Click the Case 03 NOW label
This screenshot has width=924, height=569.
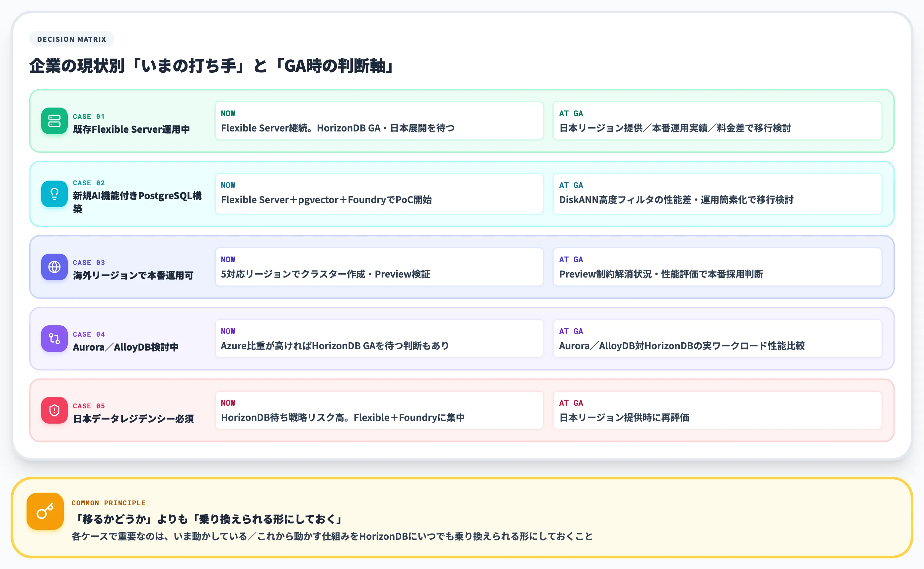pyautogui.click(x=228, y=259)
